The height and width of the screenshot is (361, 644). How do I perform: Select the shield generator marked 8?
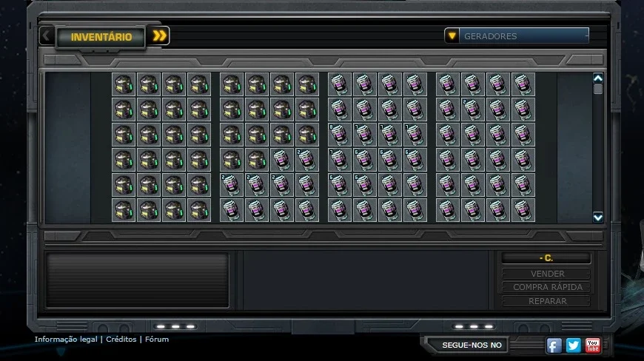340,135
